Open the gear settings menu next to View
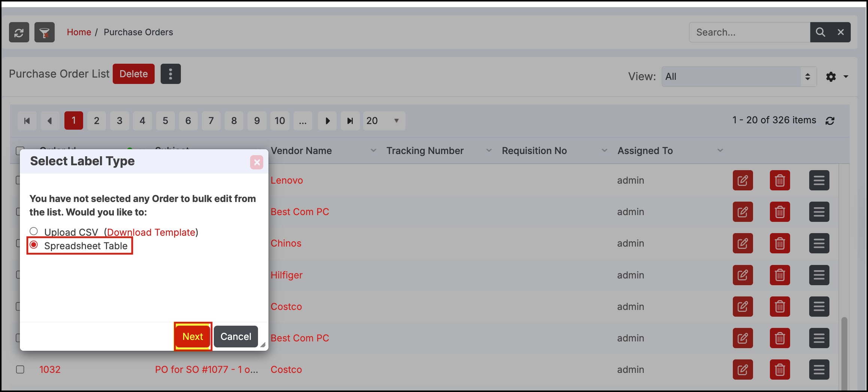The height and width of the screenshot is (392, 868). (831, 77)
